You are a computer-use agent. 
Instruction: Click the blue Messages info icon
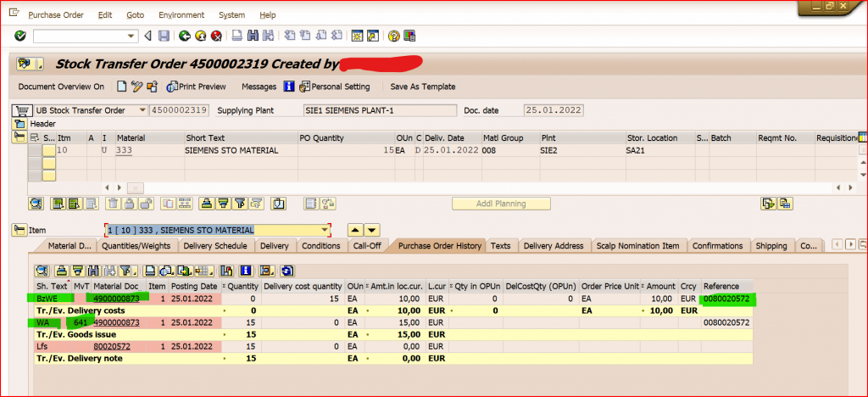pos(288,87)
